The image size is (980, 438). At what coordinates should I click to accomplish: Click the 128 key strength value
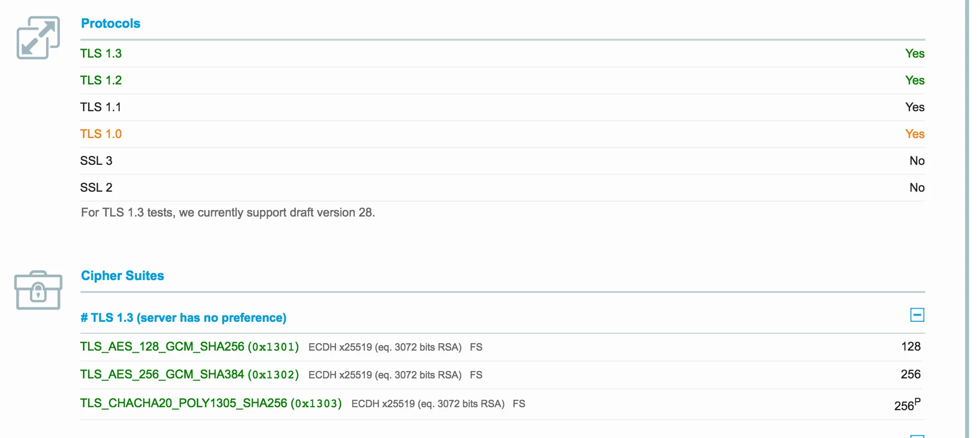click(911, 347)
